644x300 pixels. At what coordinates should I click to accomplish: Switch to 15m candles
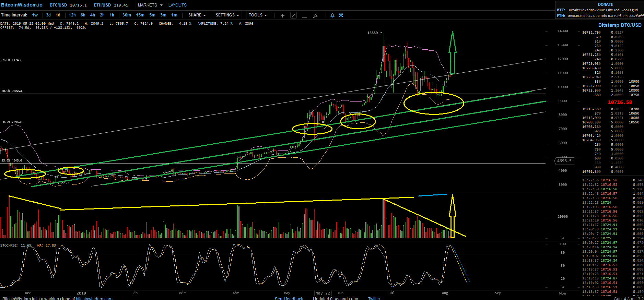tap(140, 15)
